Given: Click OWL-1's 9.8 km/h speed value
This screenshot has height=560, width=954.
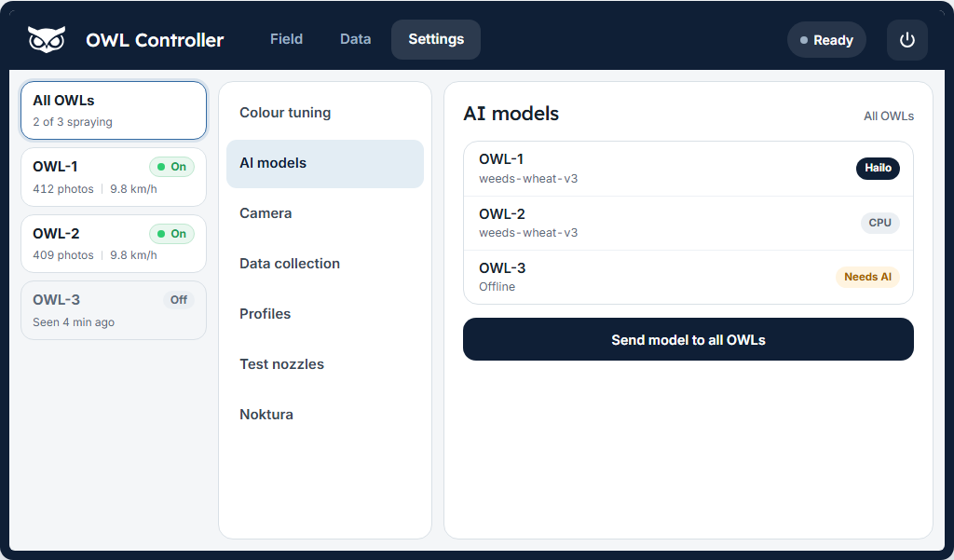Looking at the screenshot, I should point(133,189).
